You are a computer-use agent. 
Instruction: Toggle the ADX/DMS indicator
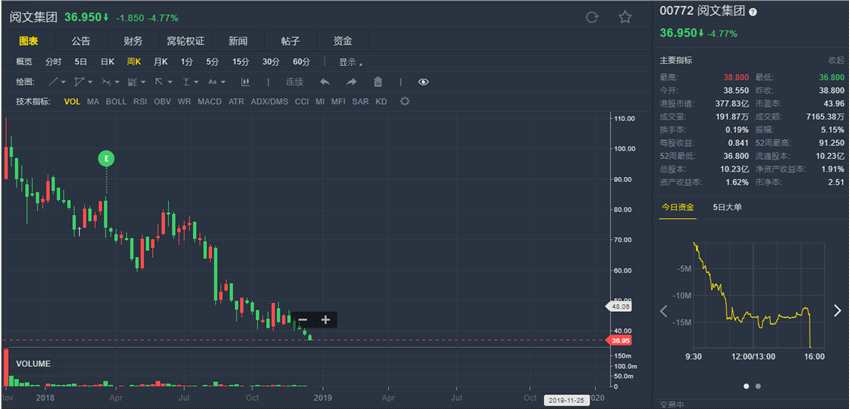tap(269, 101)
